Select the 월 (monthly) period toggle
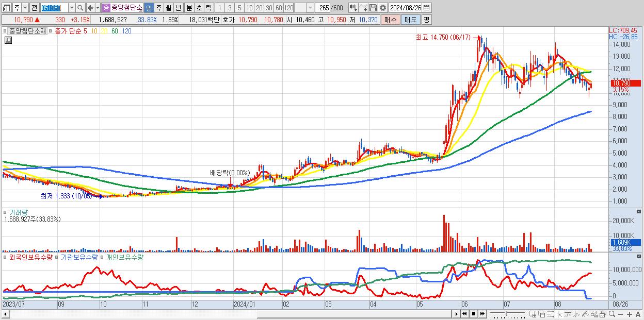 point(168,8)
